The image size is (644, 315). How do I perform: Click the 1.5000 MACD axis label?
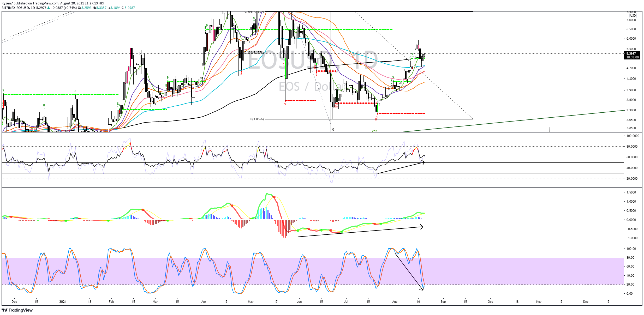pyautogui.click(x=631, y=192)
